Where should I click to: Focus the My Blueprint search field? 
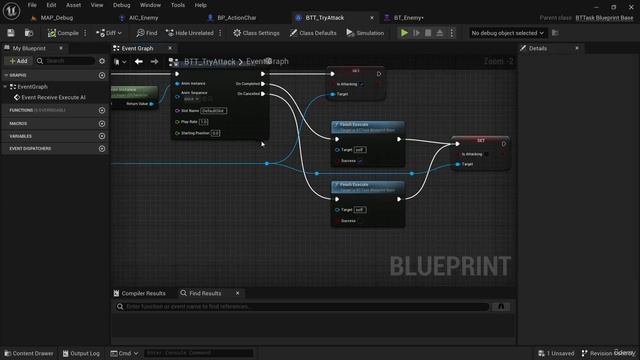(x=65, y=61)
